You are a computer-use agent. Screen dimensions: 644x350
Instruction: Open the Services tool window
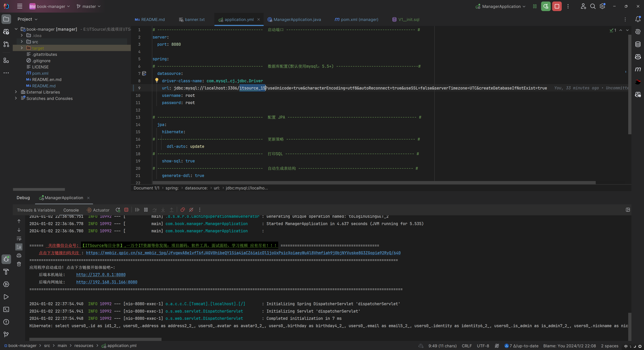(6, 284)
